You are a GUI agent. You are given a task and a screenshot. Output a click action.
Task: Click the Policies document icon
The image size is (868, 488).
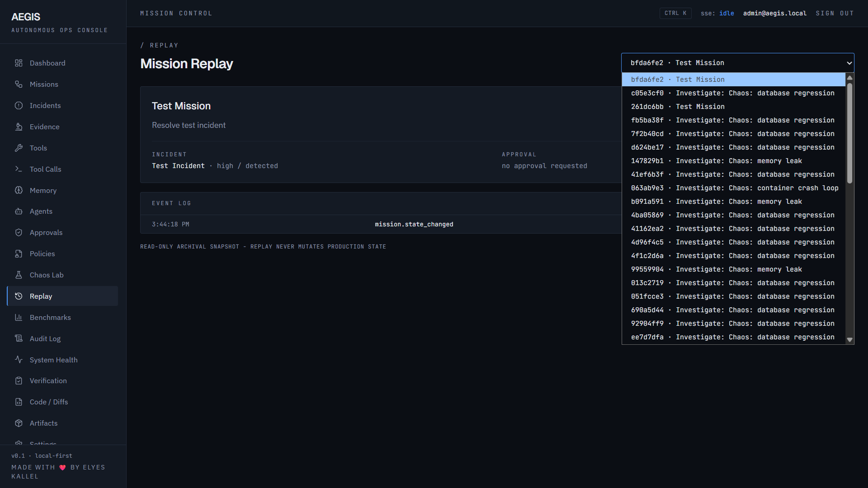tap(19, 254)
